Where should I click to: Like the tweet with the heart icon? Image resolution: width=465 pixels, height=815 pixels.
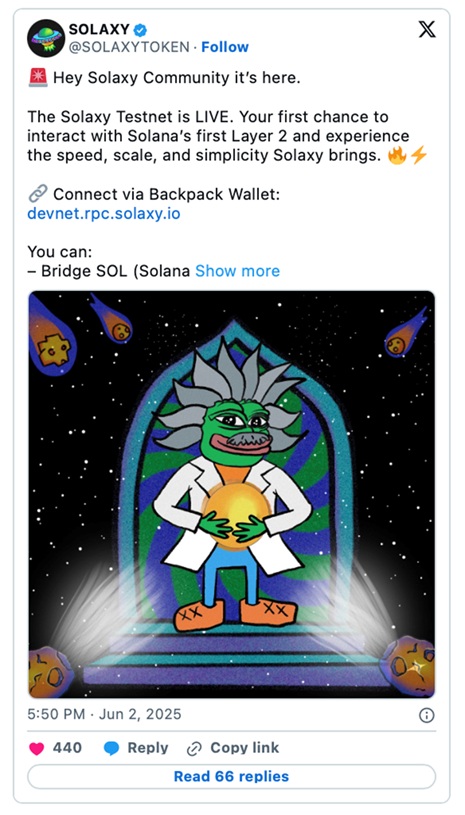pos(36,748)
